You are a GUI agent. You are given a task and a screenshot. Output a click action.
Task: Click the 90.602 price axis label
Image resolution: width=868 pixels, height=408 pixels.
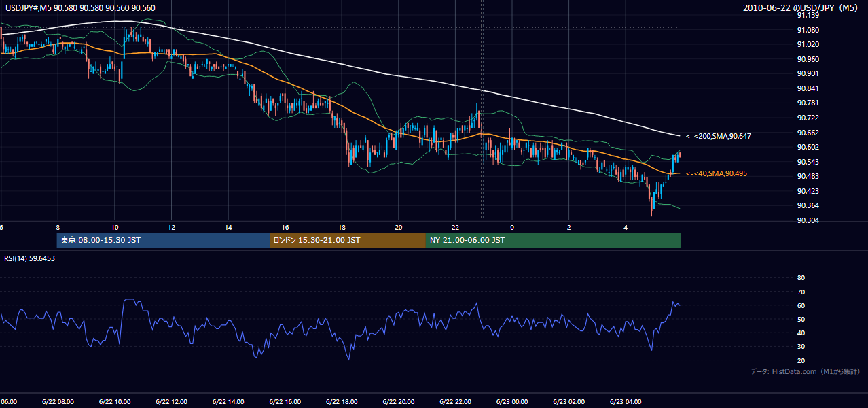808,147
